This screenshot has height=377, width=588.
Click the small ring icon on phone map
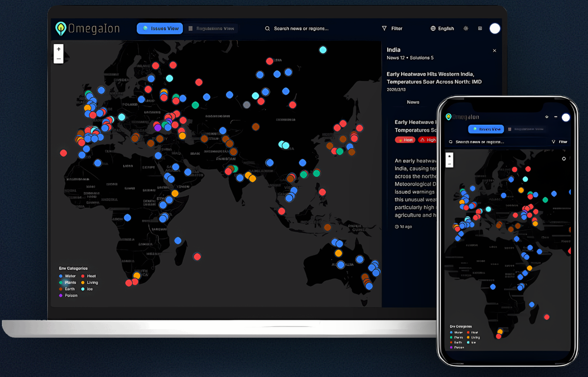pos(564,159)
